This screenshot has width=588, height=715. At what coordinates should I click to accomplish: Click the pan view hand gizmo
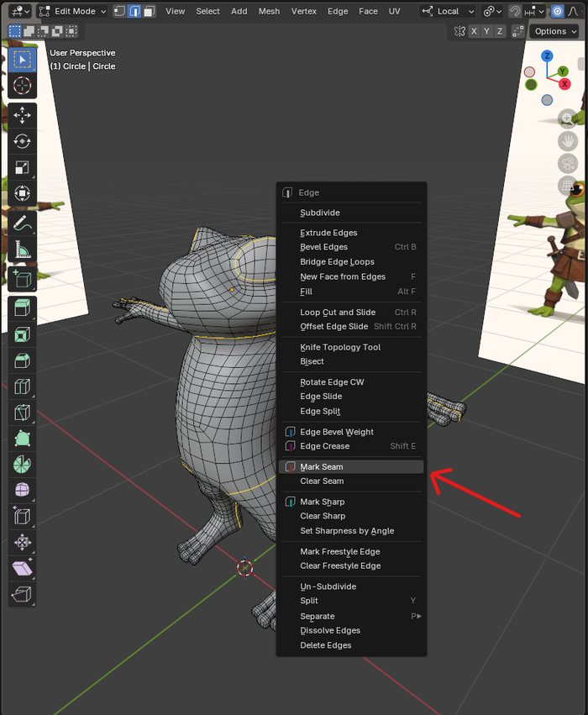pos(569,141)
